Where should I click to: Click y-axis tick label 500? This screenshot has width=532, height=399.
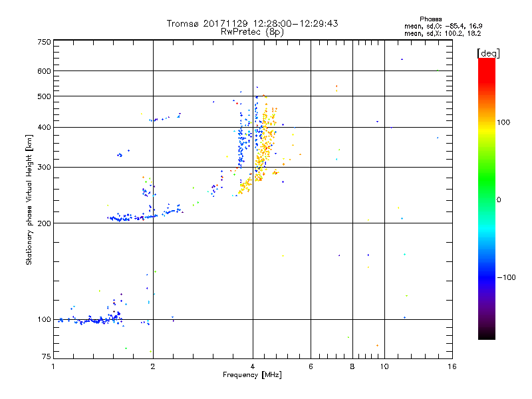44,96
